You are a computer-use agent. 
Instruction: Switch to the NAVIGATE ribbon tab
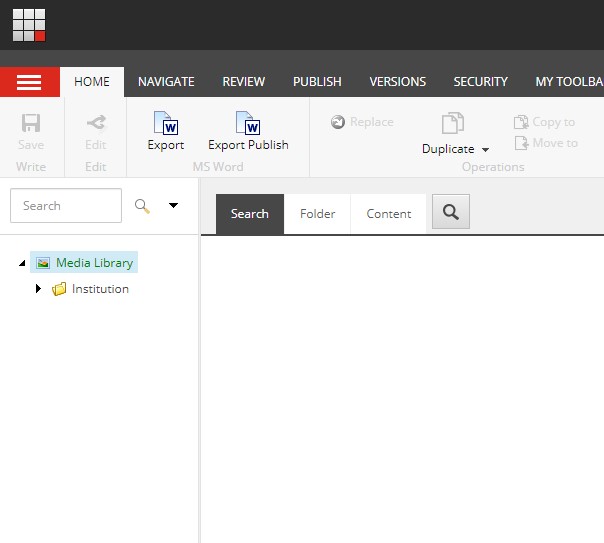coord(166,82)
